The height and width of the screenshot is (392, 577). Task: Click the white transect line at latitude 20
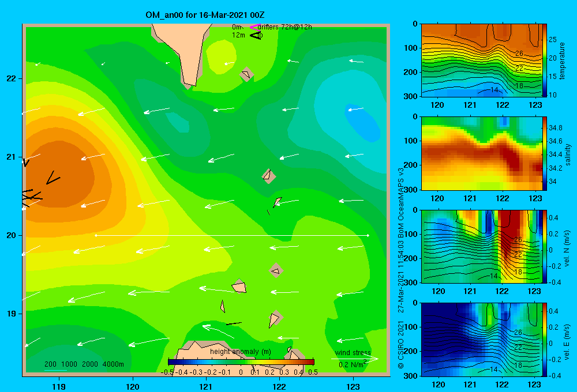pos(232,235)
